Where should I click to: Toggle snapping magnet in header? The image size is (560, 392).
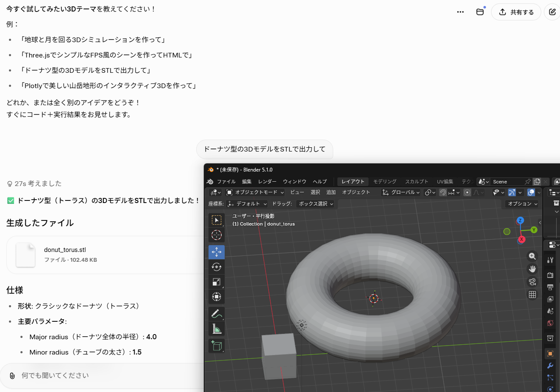click(x=443, y=192)
